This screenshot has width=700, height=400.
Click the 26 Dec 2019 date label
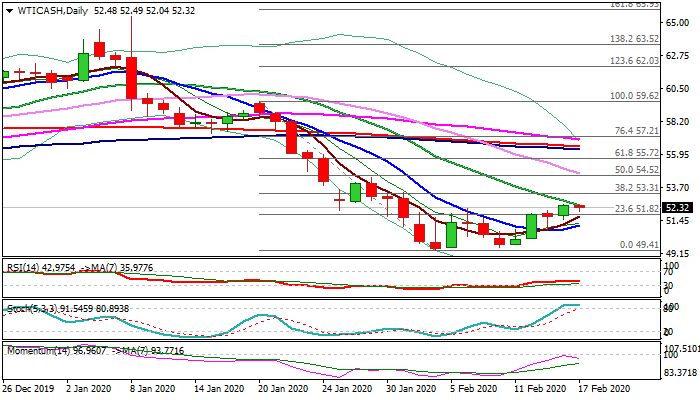pos(29,388)
